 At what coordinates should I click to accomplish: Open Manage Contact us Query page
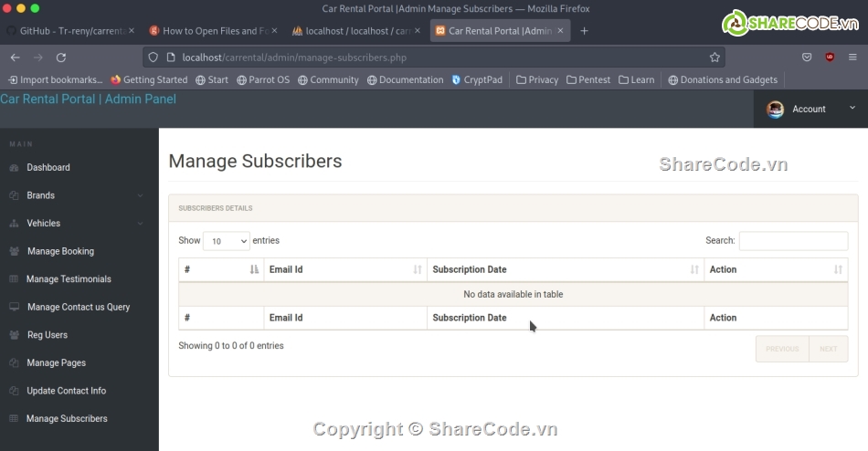78,307
